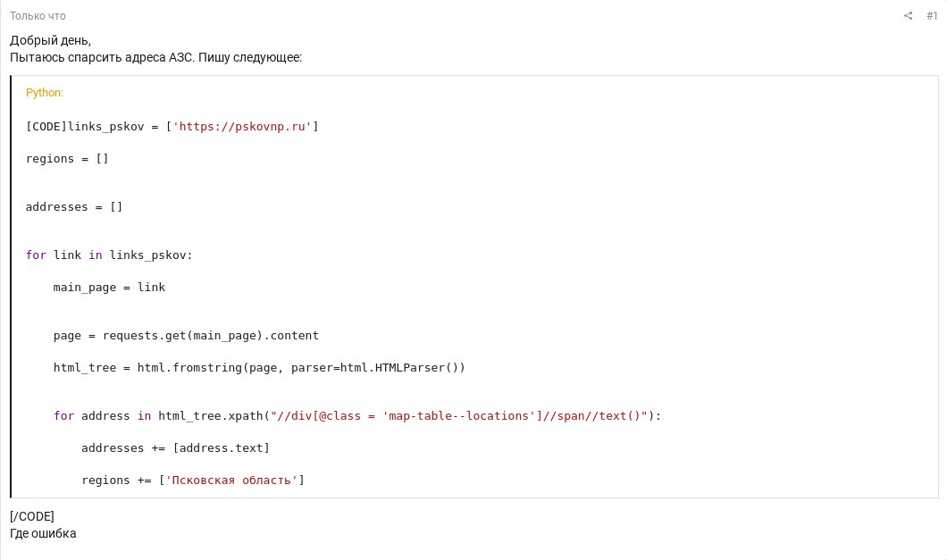The height and width of the screenshot is (560, 947).
Task: Click the [CODE] opening tag text
Action: [46, 126]
